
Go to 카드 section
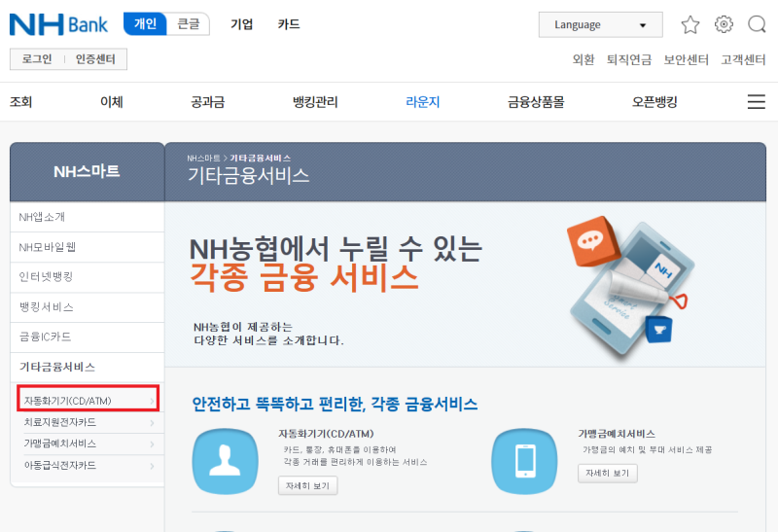(x=289, y=24)
